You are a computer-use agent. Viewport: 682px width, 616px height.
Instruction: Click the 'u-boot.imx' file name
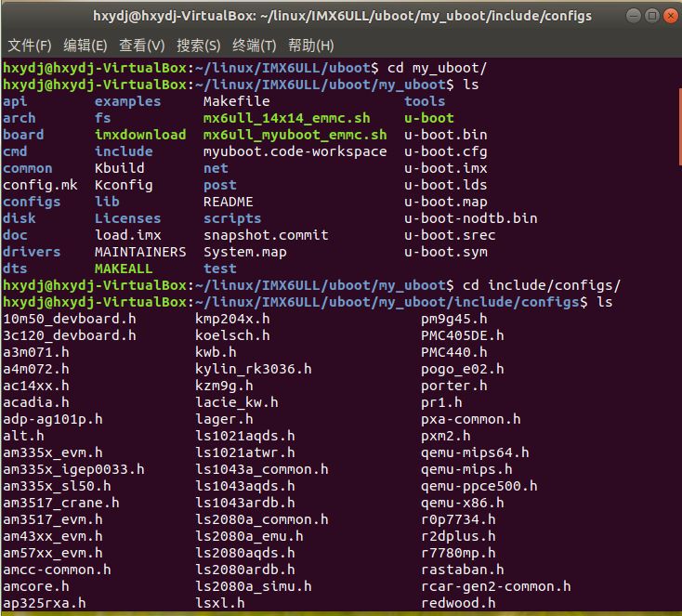pos(446,168)
